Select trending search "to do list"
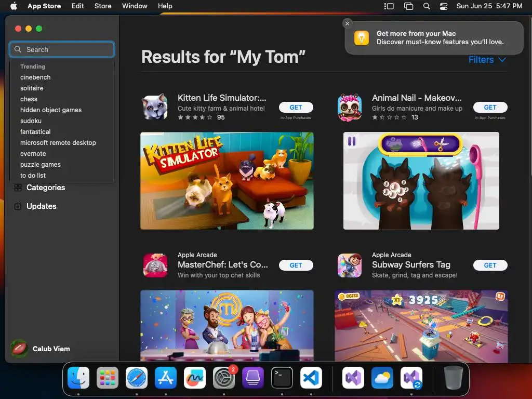532x399 pixels. coord(33,176)
